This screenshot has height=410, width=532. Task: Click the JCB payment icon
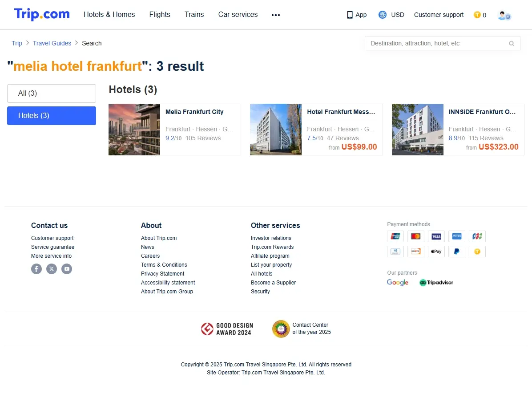(x=477, y=236)
